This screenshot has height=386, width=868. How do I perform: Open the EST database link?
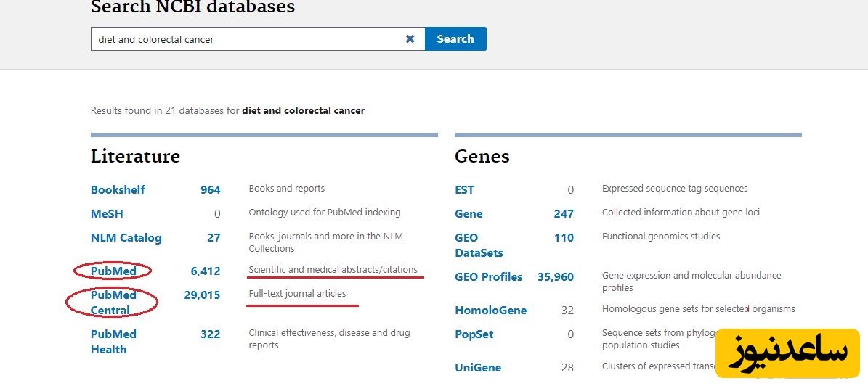click(x=464, y=190)
